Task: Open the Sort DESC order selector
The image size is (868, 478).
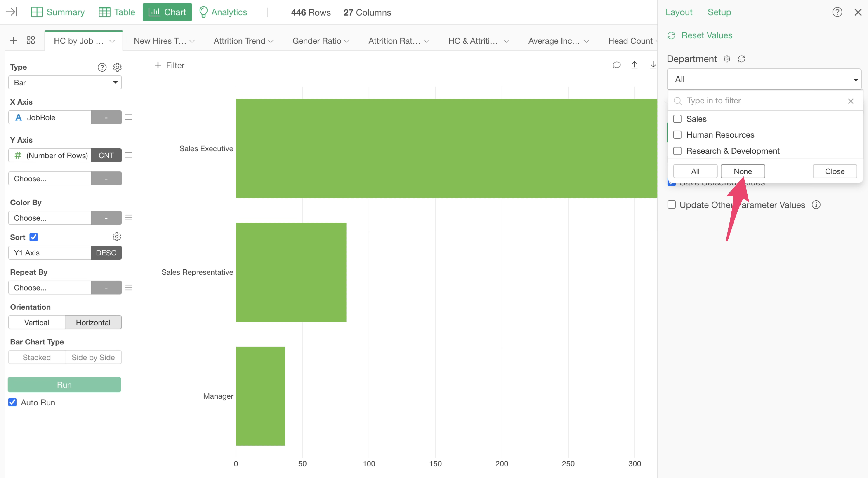Action: pyautogui.click(x=106, y=253)
